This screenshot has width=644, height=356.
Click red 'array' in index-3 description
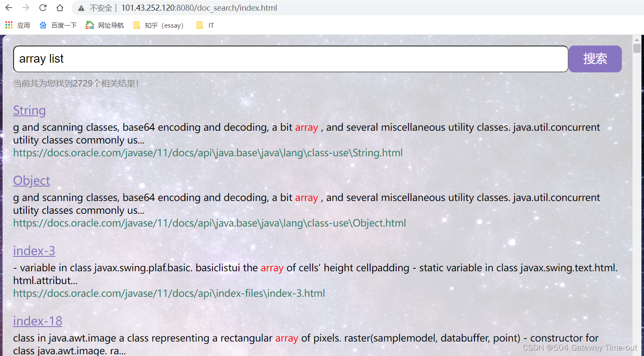coord(272,268)
